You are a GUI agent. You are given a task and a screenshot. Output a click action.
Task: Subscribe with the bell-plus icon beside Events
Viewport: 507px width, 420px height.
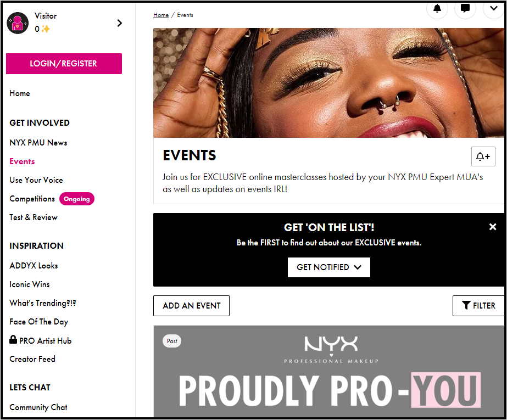[x=483, y=156]
